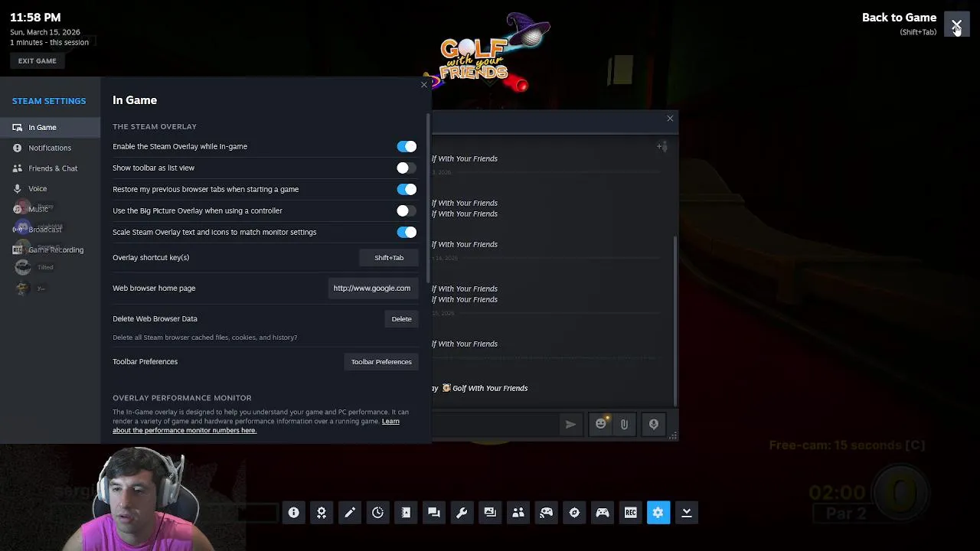Click the Sun, March 15, 2026 date
This screenshot has height=551, width=980.
pyautogui.click(x=45, y=32)
